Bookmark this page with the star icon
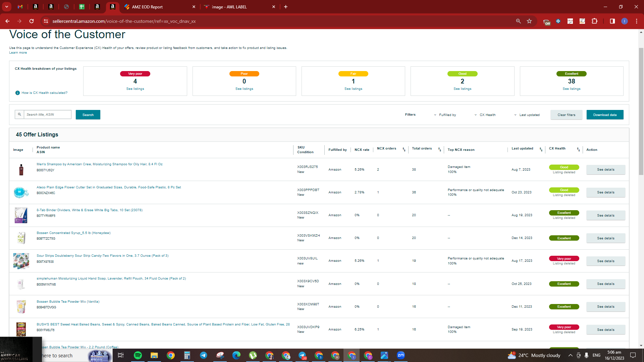644x362 pixels. (529, 21)
